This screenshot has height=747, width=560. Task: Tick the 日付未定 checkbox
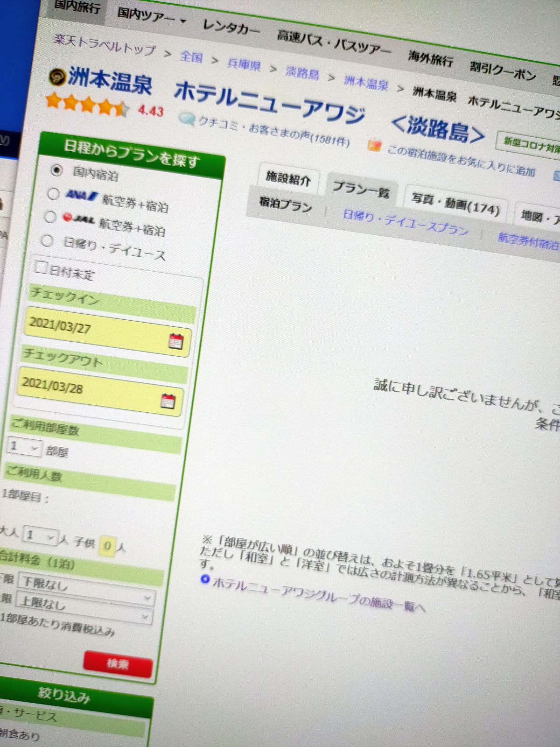41,268
